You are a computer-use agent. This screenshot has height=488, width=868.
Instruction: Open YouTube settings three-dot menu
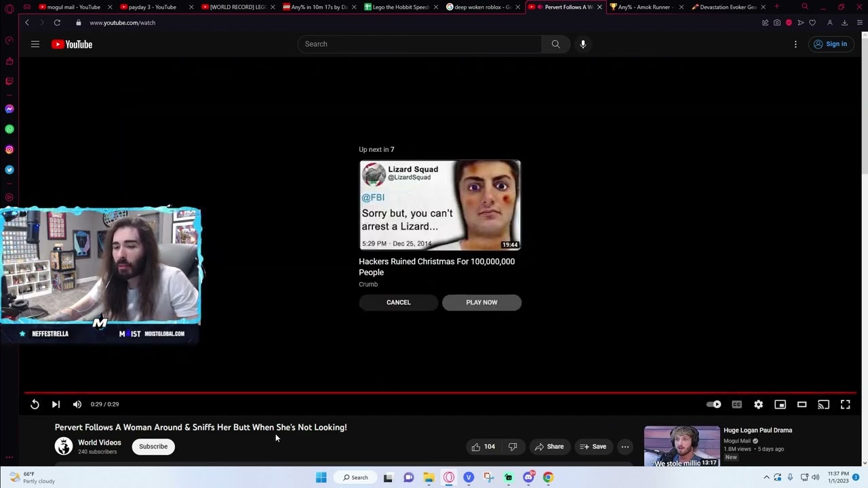click(795, 44)
